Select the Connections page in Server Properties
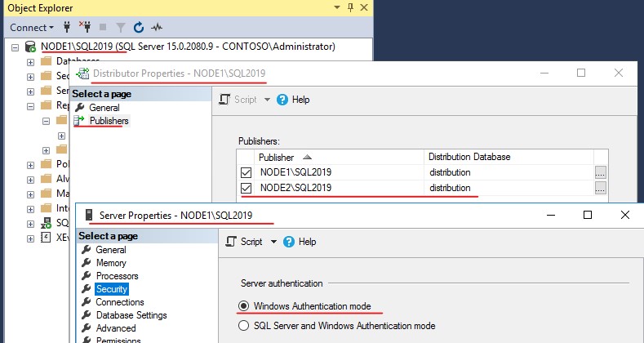Viewport: 644px width, 343px height. click(x=120, y=302)
